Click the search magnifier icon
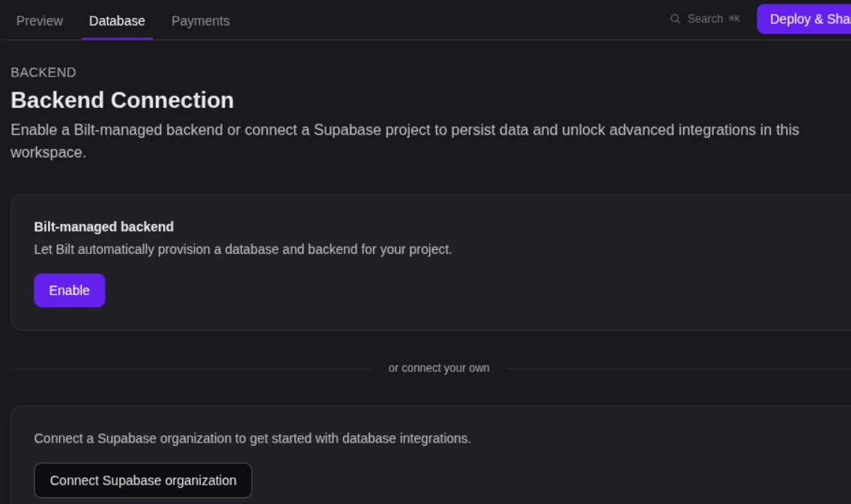The image size is (851, 504). pyautogui.click(x=675, y=19)
